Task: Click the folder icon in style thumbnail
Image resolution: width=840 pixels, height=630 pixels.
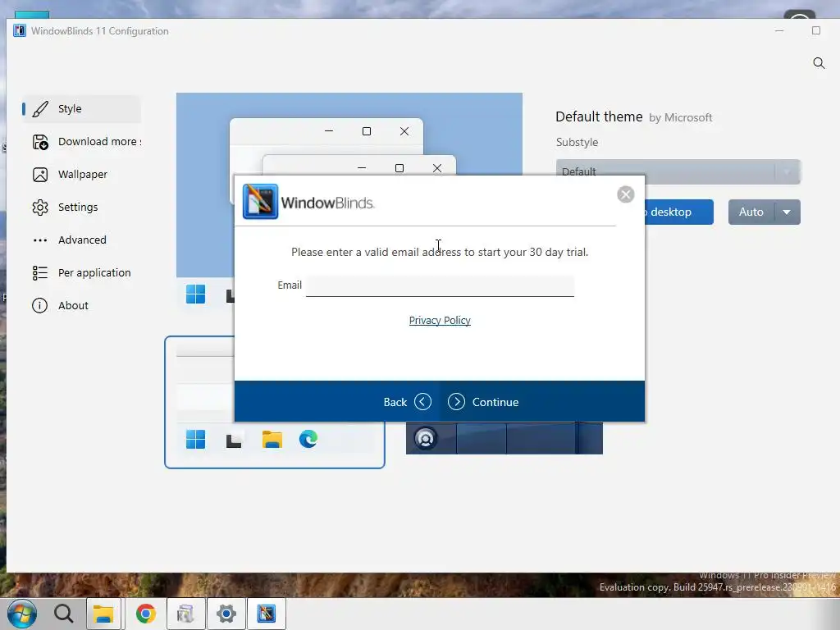Action: pyautogui.click(x=272, y=440)
